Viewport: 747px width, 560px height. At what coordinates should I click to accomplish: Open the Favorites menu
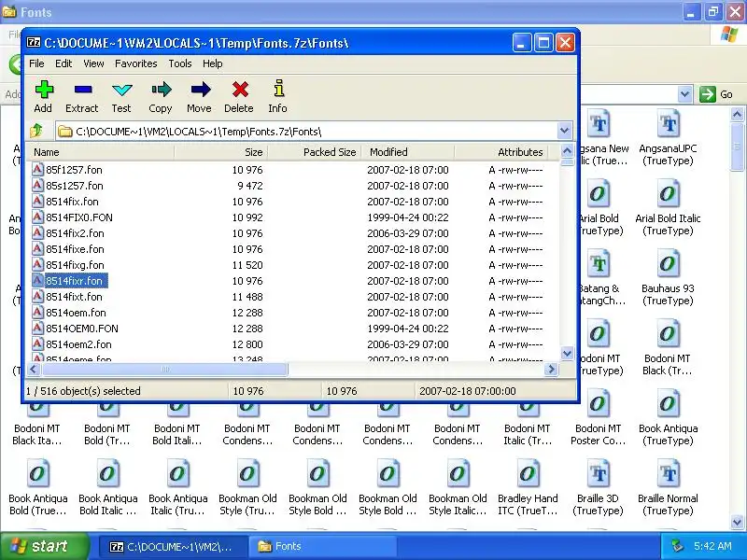pos(135,63)
